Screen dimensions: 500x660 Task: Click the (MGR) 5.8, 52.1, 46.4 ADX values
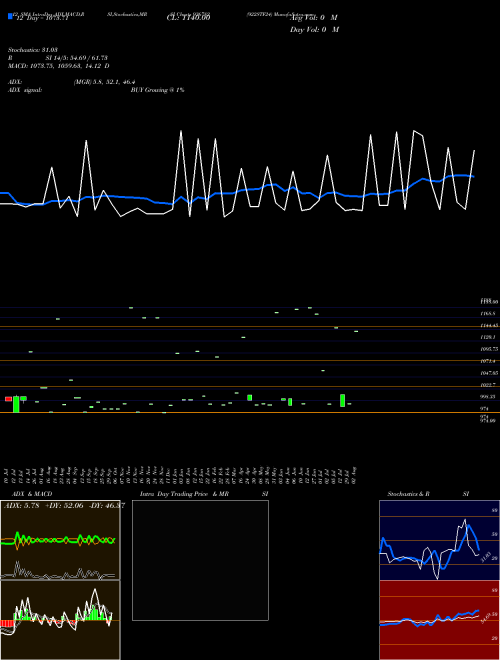[x=104, y=82]
